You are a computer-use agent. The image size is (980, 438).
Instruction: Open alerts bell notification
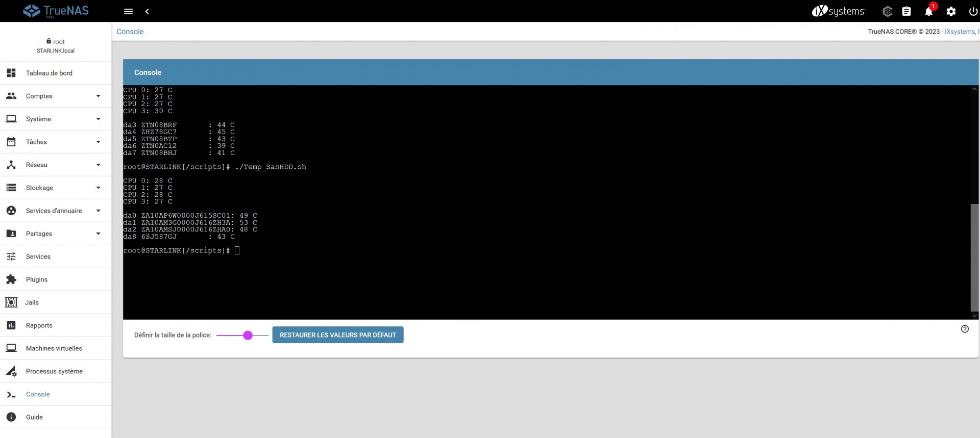[929, 11]
